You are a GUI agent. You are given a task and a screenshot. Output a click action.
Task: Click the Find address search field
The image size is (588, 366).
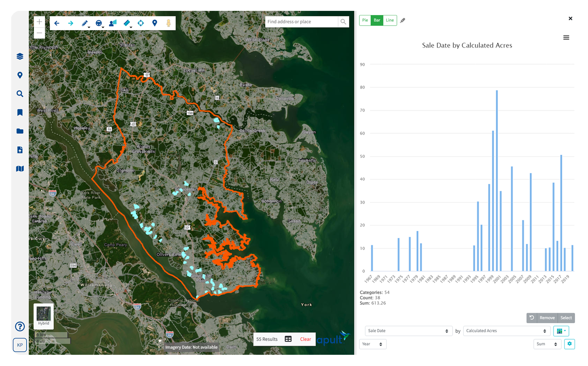pyautogui.click(x=301, y=22)
